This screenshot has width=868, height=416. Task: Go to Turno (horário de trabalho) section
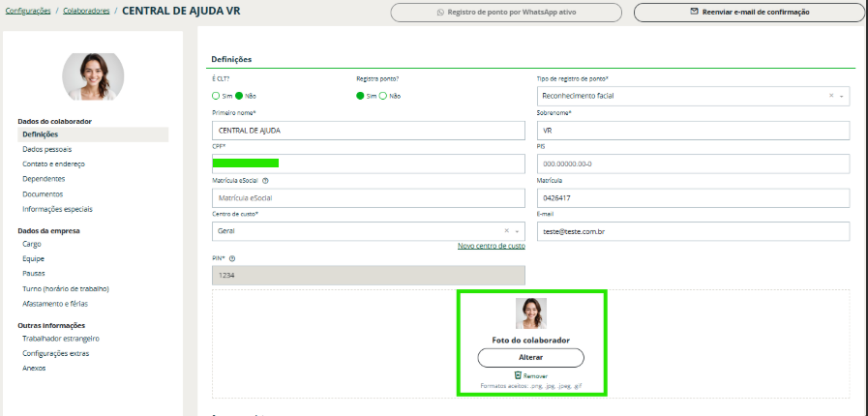pyautogui.click(x=65, y=288)
